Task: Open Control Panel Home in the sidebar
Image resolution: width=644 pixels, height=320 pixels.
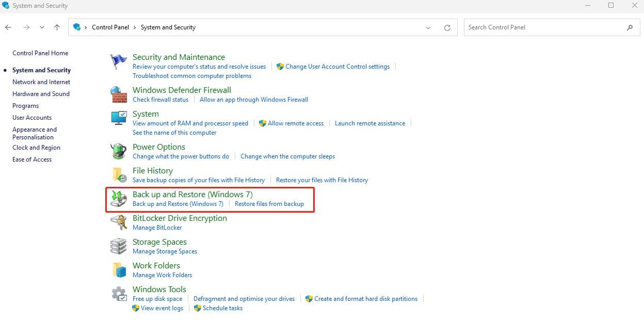Action: 40,53
